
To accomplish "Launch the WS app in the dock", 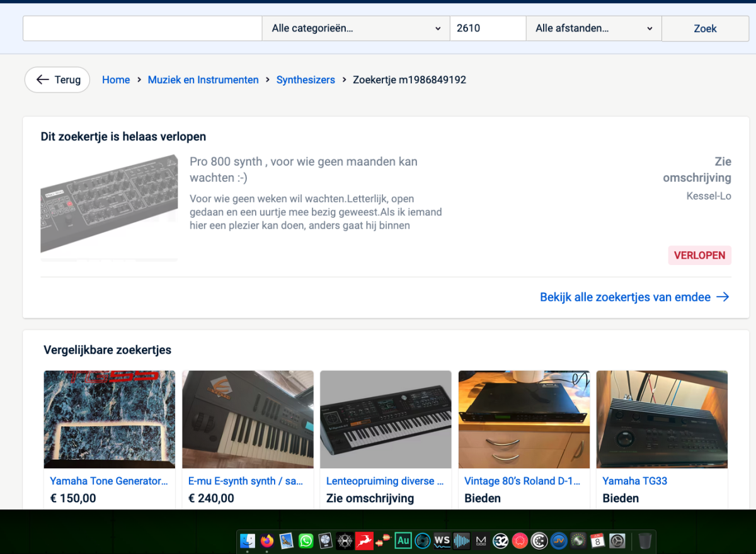I will [442, 541].
